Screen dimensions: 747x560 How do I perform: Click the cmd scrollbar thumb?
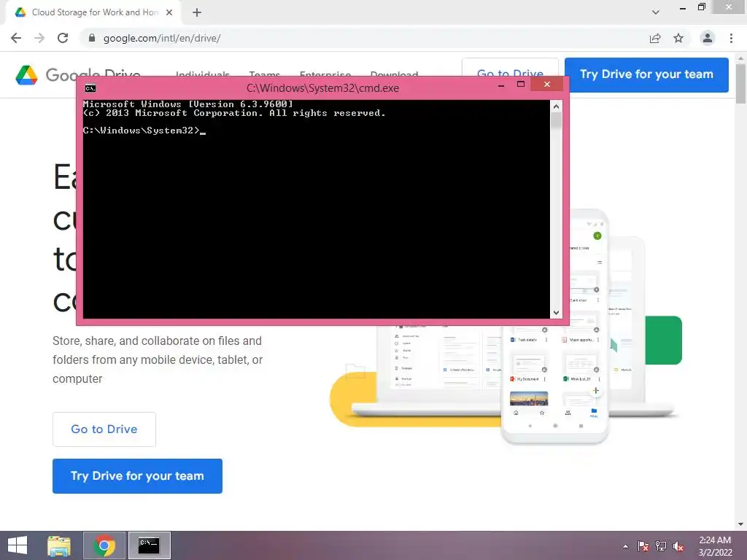pos(556,120)
